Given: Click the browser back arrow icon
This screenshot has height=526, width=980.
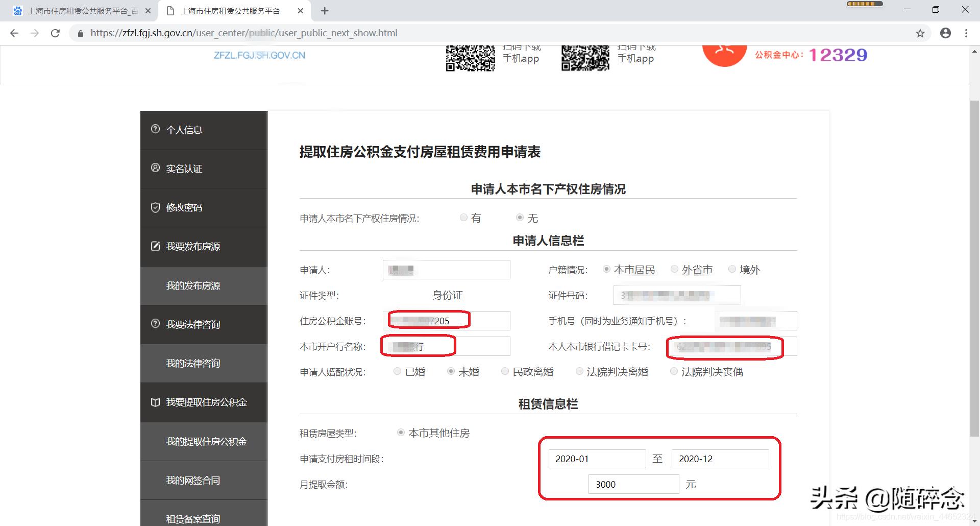Looking at the screenshot, I should point(14,33).
